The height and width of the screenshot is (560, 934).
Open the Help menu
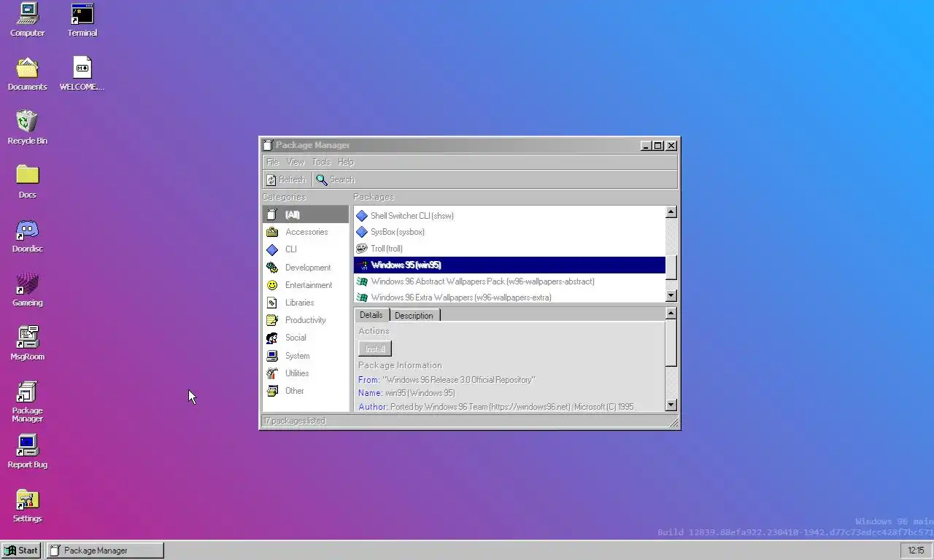click(x=346, y=162)
